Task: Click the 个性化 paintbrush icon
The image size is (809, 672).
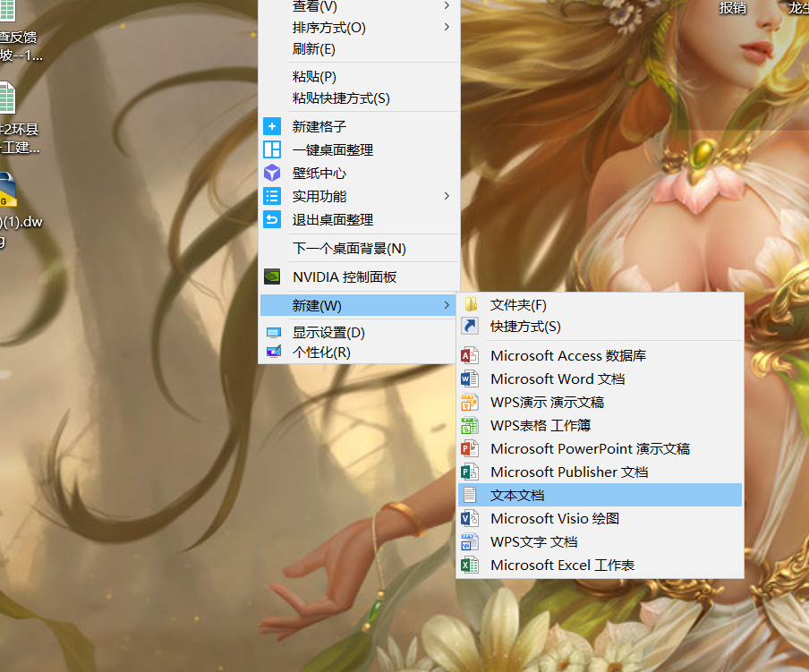Action: click(274, 352)
